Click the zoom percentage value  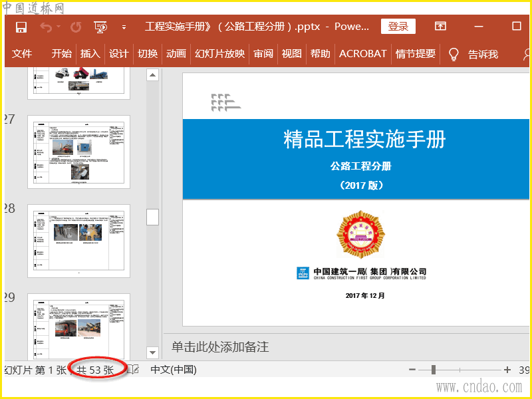coord(524,370)
